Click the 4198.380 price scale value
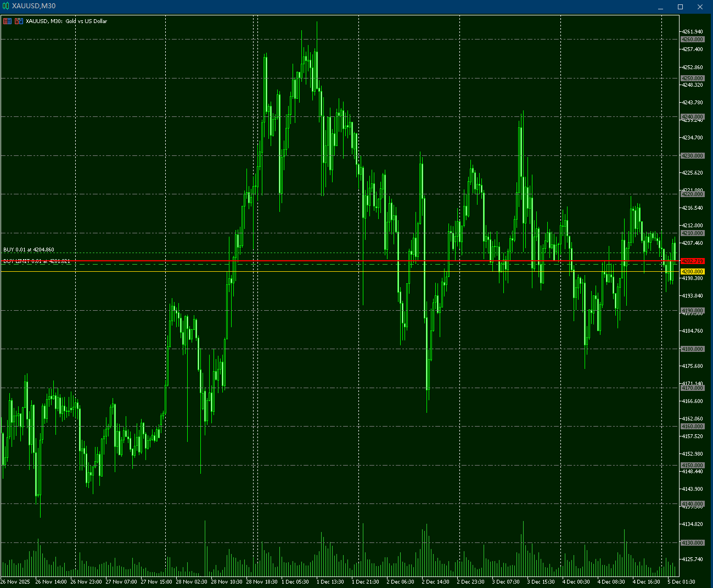 (692, 278)
